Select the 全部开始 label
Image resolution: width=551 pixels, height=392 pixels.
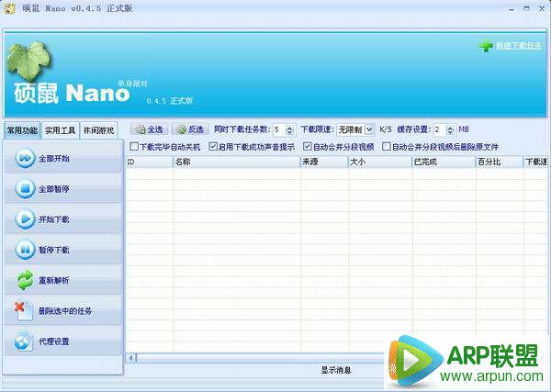(x=54, y=159)
